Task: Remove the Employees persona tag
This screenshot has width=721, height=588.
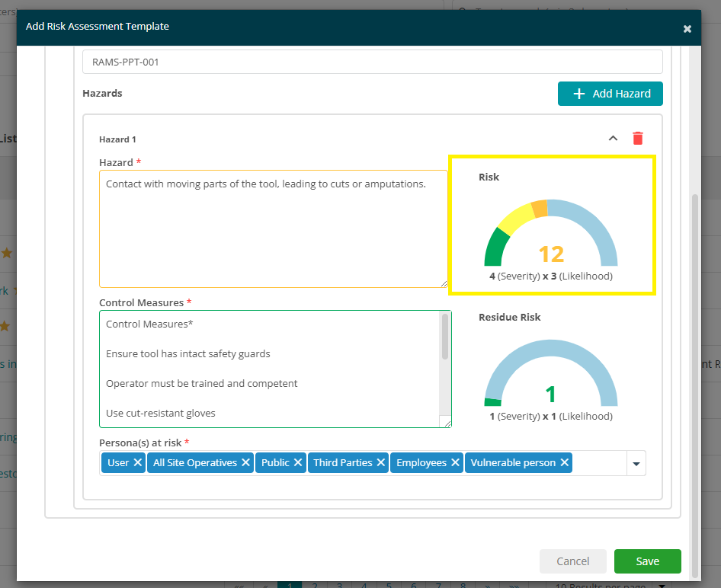Action: [455, 462]
